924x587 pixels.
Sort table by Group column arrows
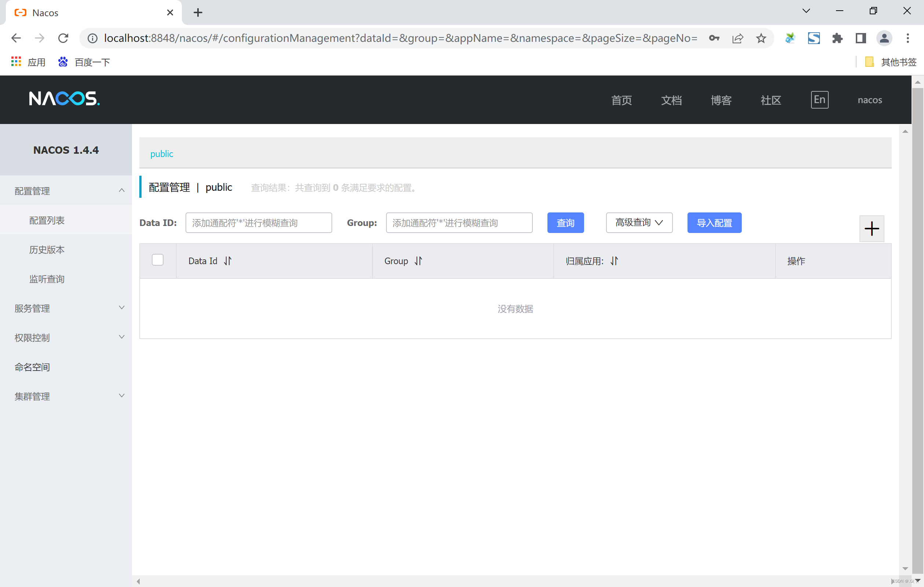418,261
